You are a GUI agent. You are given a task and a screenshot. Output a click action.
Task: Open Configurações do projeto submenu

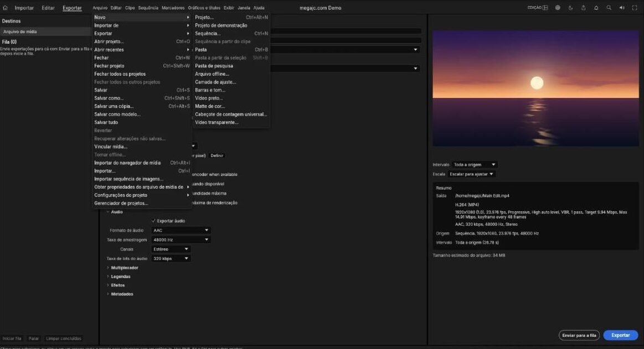(x=142, y=195)
